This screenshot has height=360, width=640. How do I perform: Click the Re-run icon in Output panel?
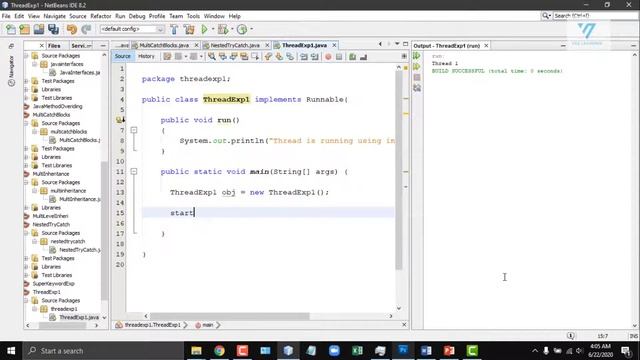click(417, 56)
